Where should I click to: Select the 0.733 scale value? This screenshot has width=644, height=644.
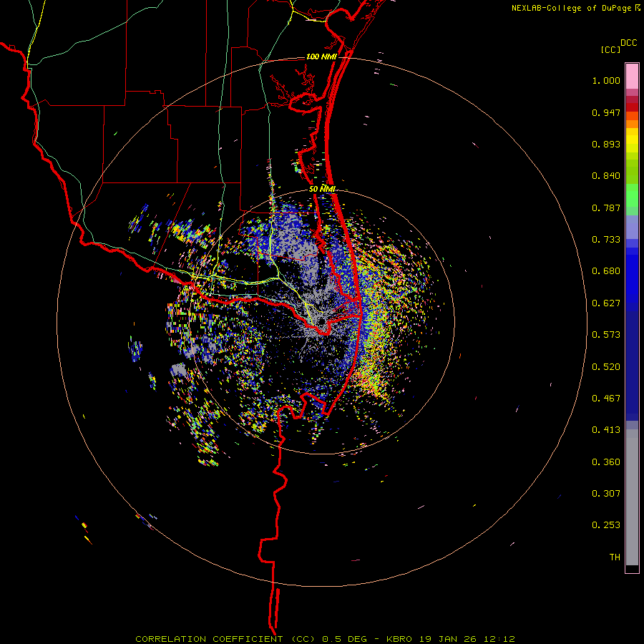pyautogui.click(x=606, y=240)
